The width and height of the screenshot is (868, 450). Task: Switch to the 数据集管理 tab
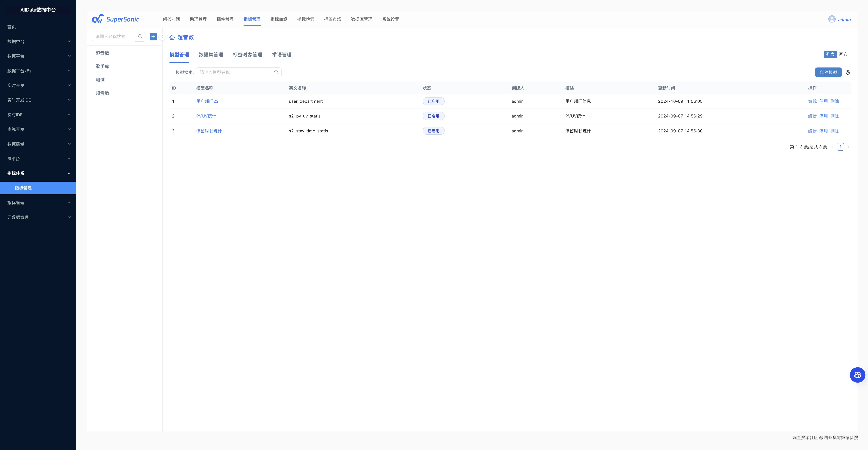pyautogui.click(x=211, y=55)
